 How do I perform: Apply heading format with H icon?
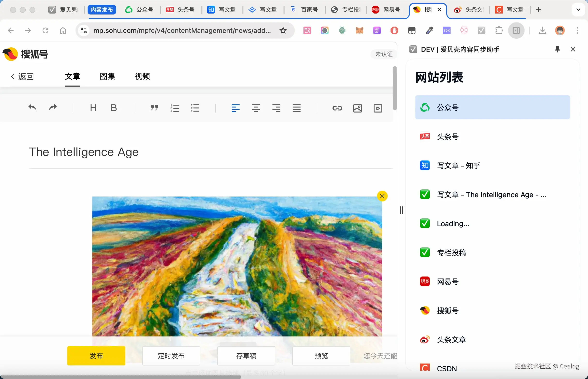(93, 108)
